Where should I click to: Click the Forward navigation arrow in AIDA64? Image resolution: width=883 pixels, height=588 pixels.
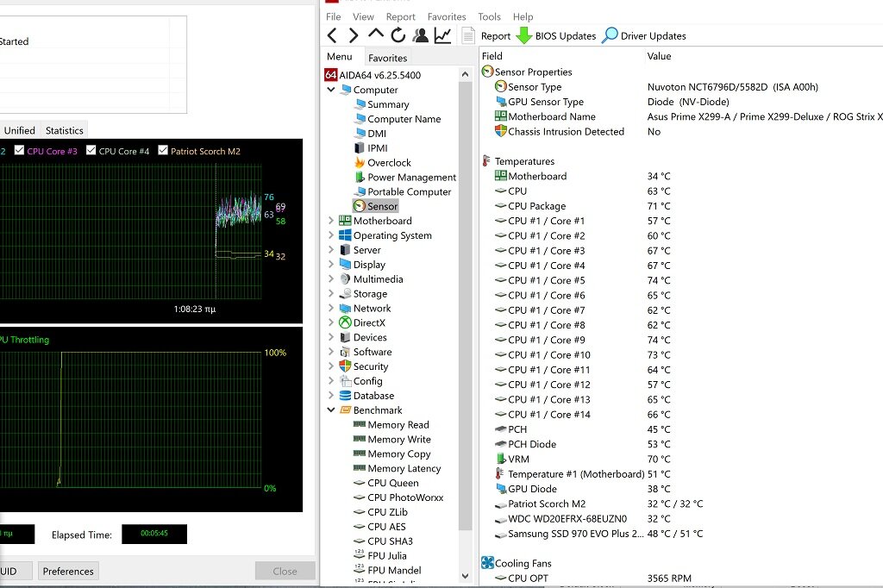click(x=353, y=35)
